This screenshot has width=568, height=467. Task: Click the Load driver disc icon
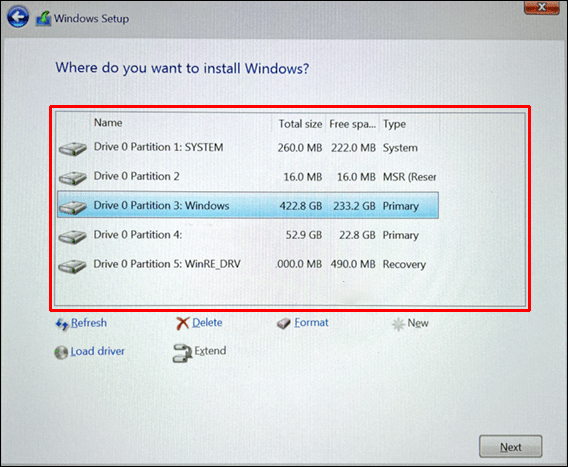tap(61, 352)
